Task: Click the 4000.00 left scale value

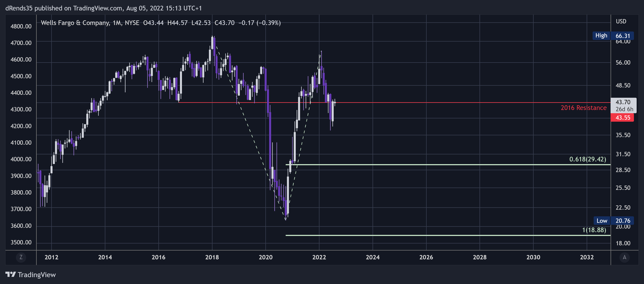Action: tap(21, 159)
